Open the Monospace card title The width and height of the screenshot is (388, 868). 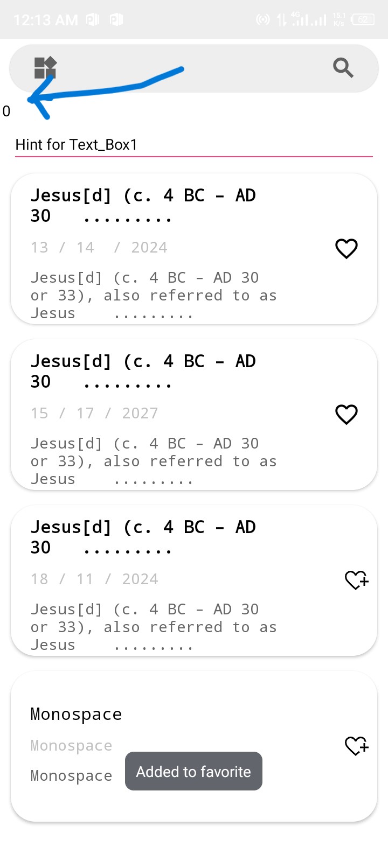pos(76,714)
